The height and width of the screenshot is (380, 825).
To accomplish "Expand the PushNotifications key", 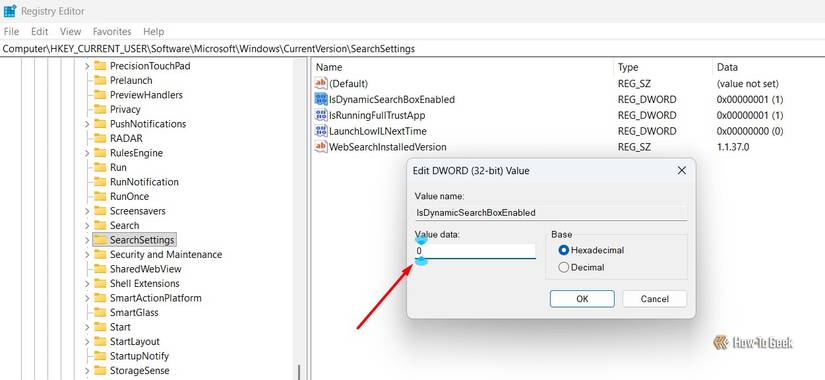I will [87, 124].
